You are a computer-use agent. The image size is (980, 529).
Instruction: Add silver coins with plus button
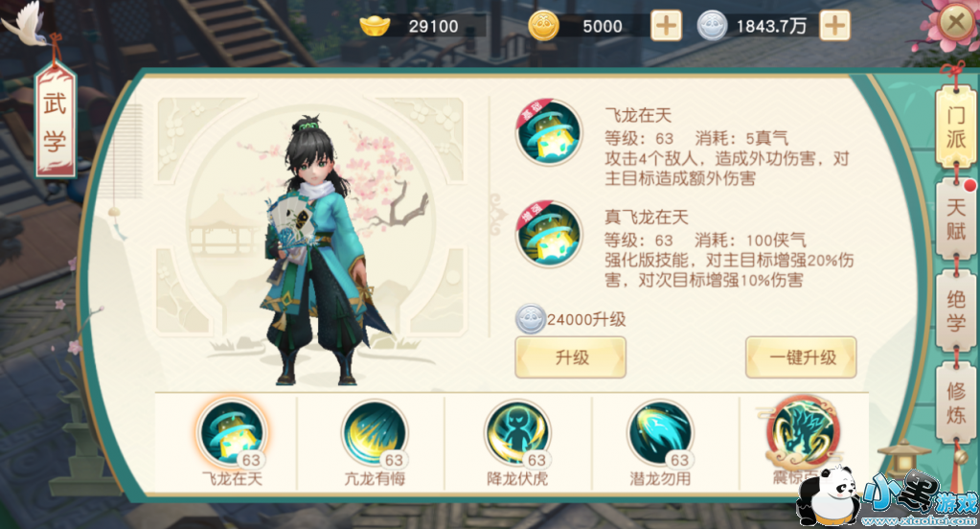(834, 26)
